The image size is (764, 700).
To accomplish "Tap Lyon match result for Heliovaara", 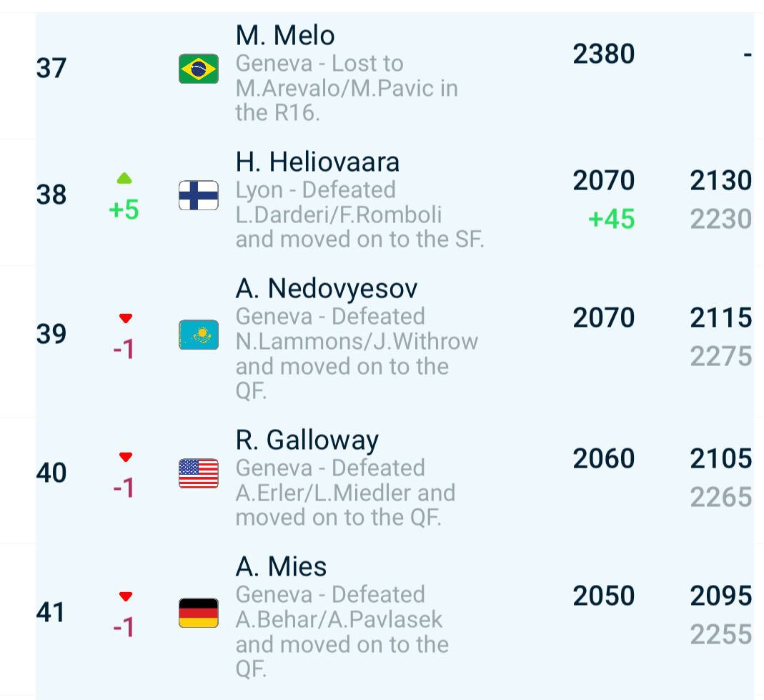I will coord(359,215).
